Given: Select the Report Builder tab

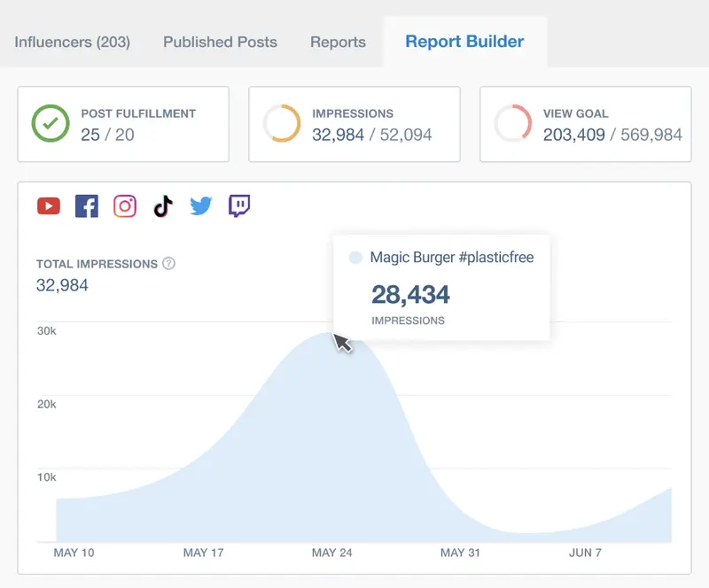Looking at the screenshot, I should [x=464, y=42].
